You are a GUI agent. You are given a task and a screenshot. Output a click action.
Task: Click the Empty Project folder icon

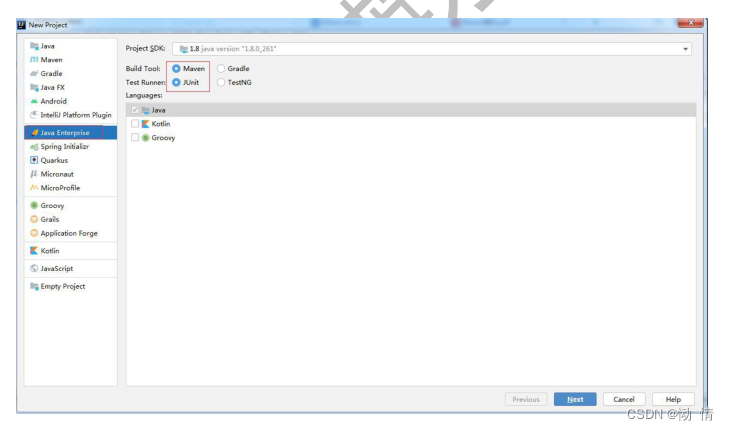34,286
